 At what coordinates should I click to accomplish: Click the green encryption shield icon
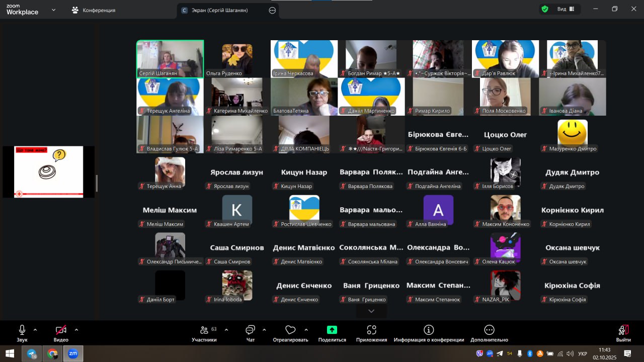tap(545, 9)
